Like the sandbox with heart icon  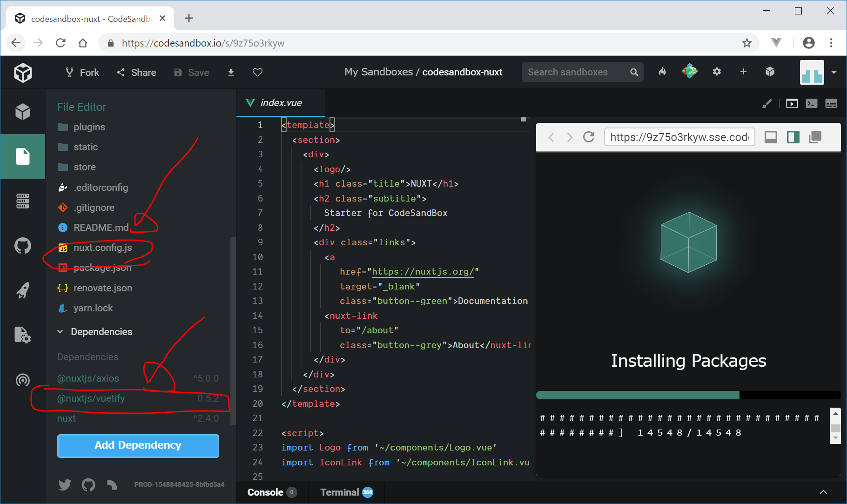click(x=257, y=72)
